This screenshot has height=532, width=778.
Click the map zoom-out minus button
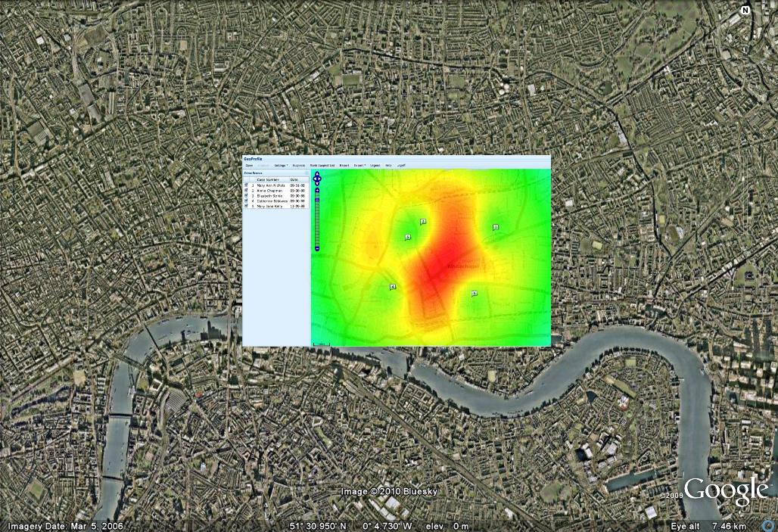317,248
